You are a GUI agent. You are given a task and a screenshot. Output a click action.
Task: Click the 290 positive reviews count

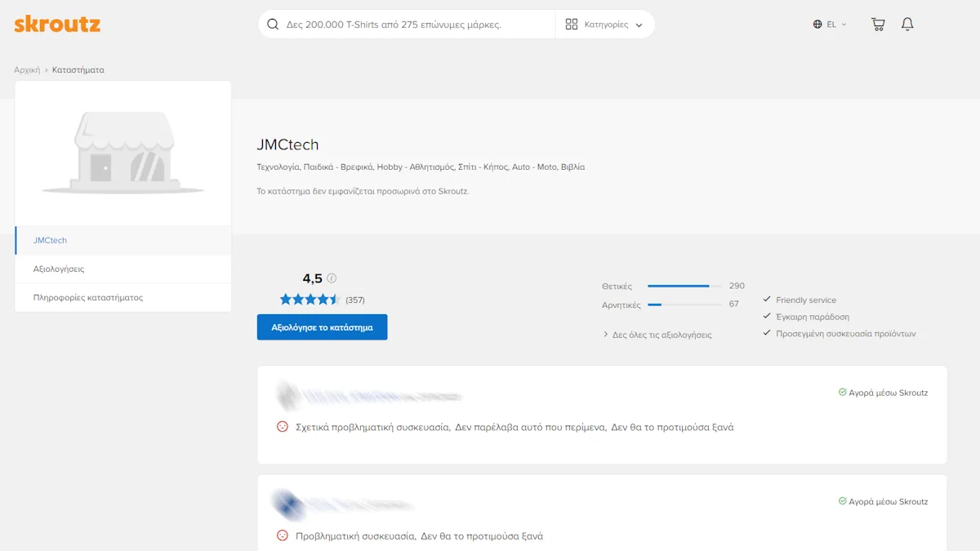coord(737,286)
